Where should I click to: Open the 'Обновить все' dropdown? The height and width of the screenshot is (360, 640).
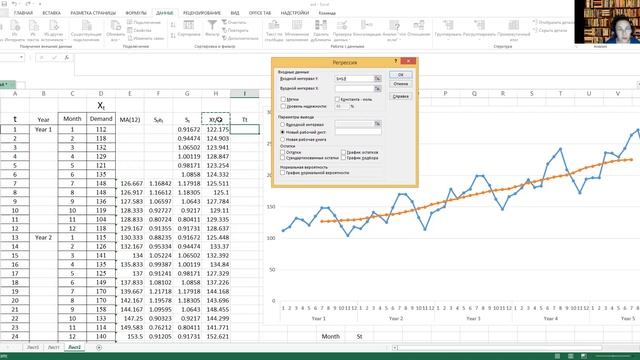(x=116, y=40)
